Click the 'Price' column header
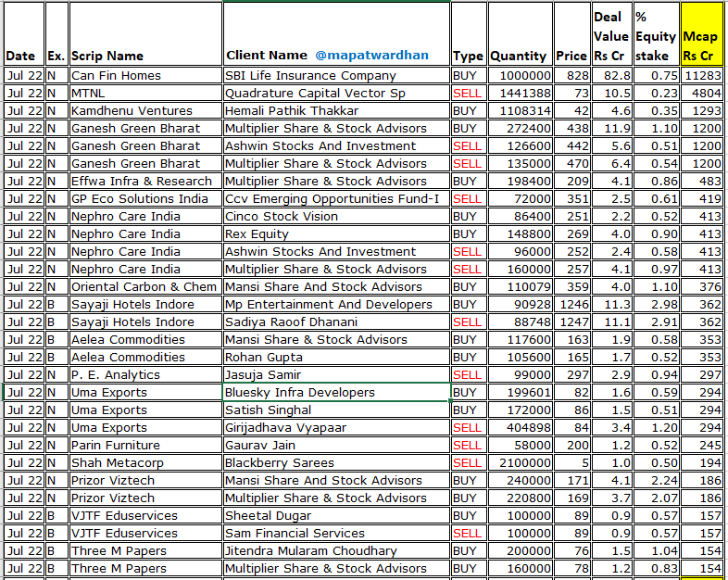Viewport: 728px width, 580px height. [572, 34]
